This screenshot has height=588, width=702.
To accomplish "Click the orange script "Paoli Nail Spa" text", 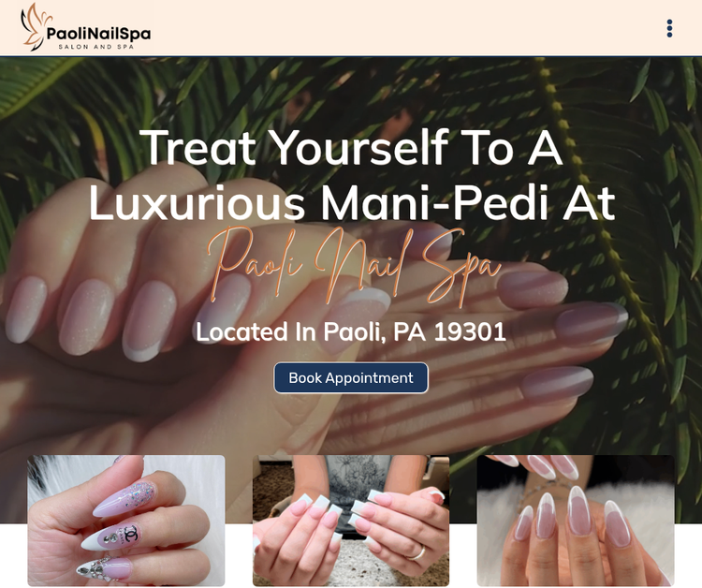I will (354, 266).
